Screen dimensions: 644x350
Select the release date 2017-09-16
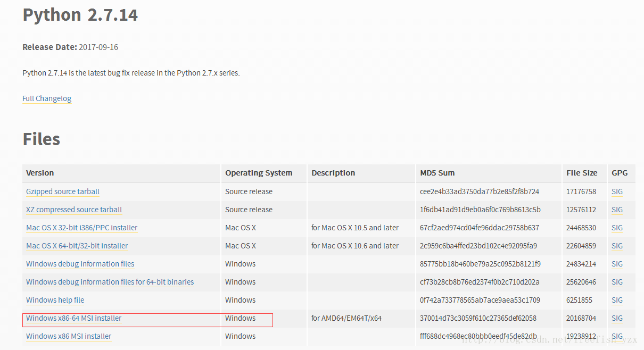[98, 47]
